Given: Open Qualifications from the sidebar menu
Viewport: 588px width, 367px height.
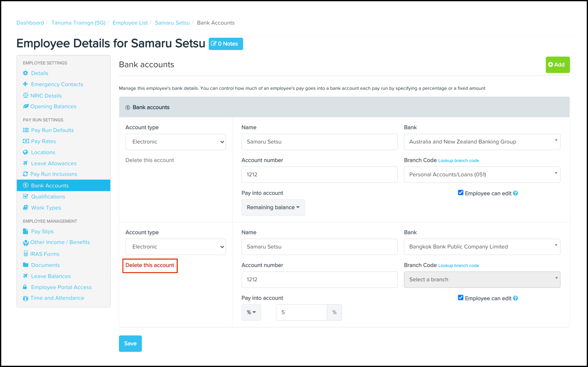Looking at the screenshot, I should click(48, 197).
